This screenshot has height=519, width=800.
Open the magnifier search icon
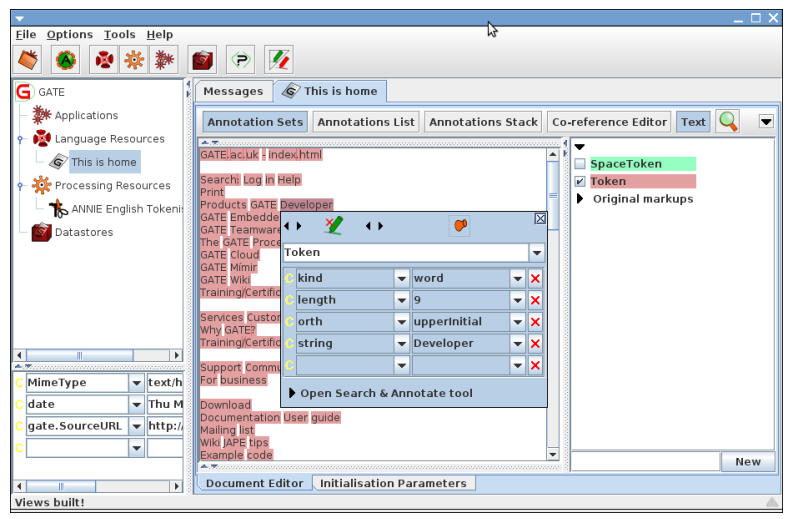point(728,122)
